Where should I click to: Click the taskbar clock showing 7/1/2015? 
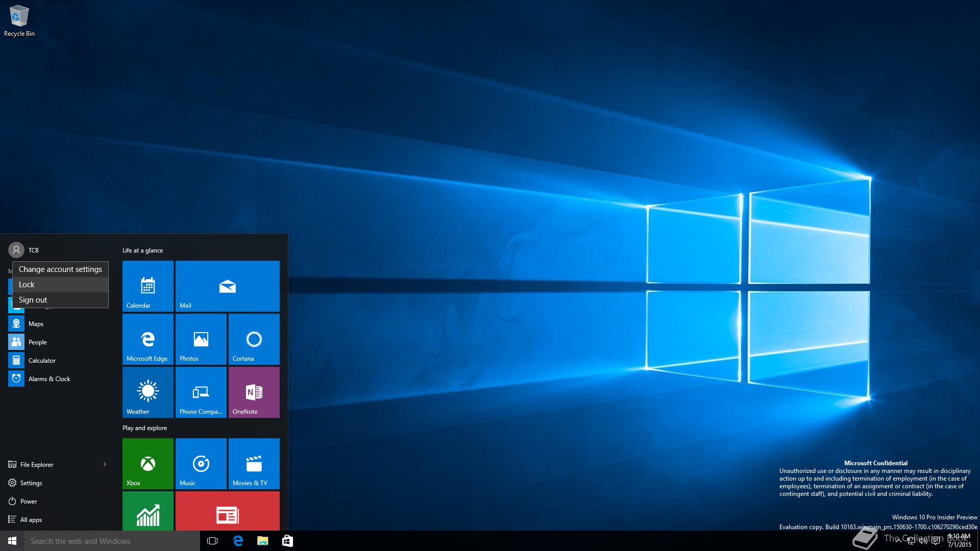(x=960, y=541)
